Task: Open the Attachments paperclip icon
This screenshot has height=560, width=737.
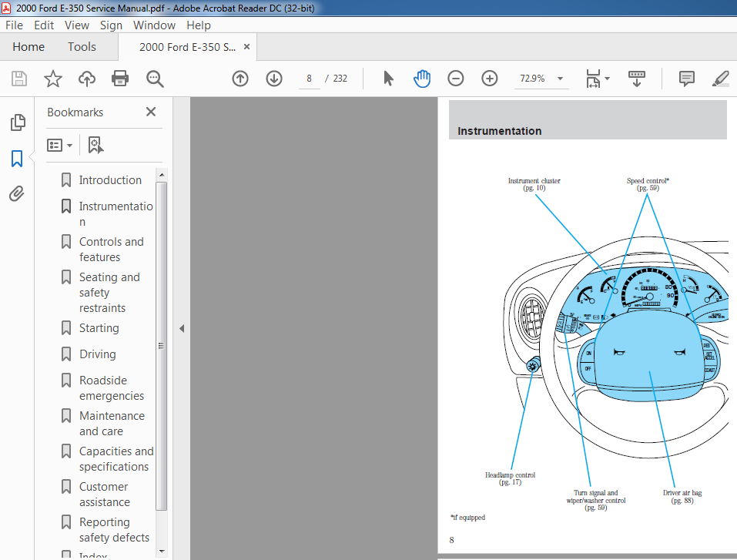Action: [16, 193]
